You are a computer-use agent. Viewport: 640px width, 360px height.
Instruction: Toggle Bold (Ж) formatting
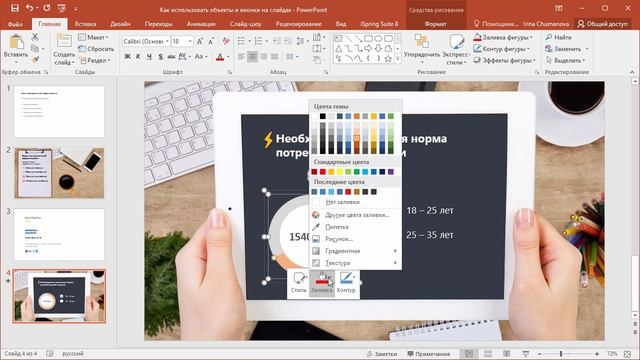click(127, 57)
